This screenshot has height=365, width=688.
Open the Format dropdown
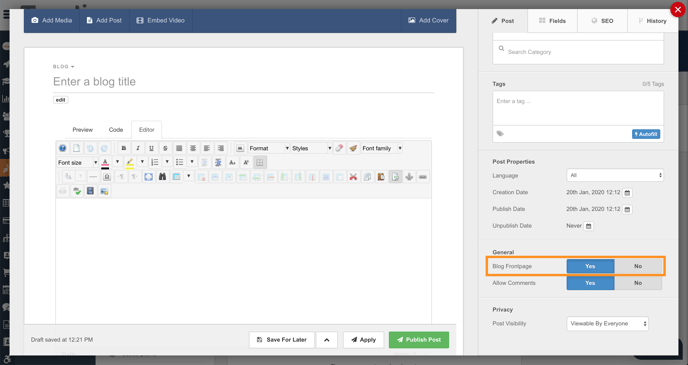pos(269,148)
